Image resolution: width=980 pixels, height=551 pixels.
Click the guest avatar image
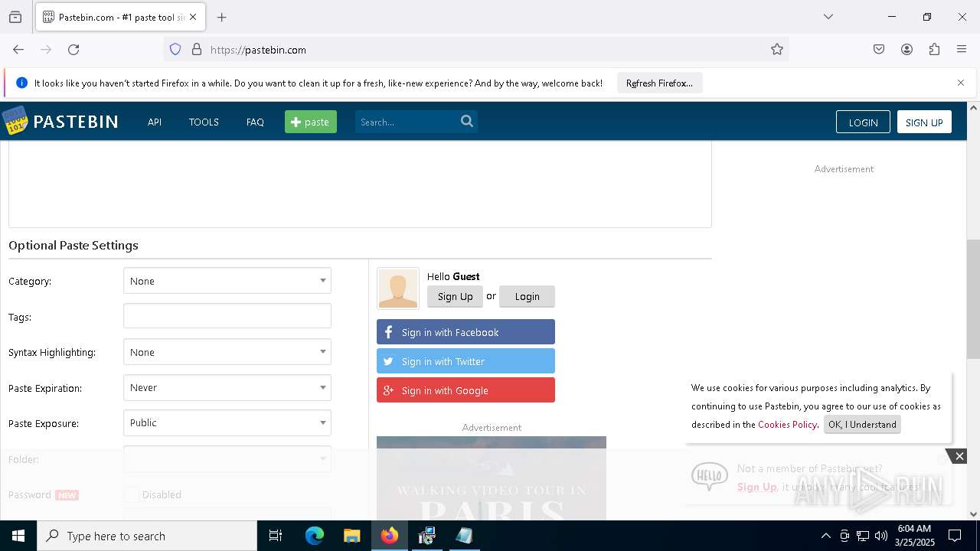pyautogui.click(x=398, y=289)
